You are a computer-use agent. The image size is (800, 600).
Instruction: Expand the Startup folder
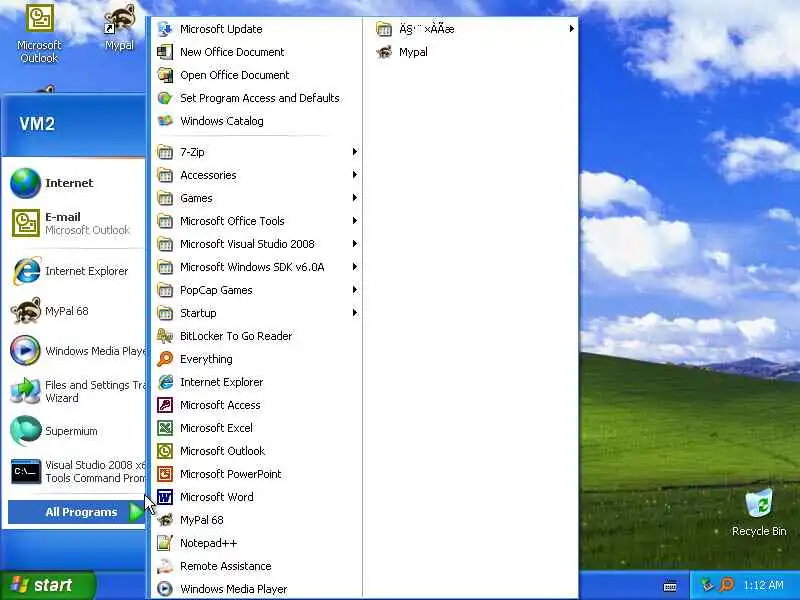tap(257, 313)
